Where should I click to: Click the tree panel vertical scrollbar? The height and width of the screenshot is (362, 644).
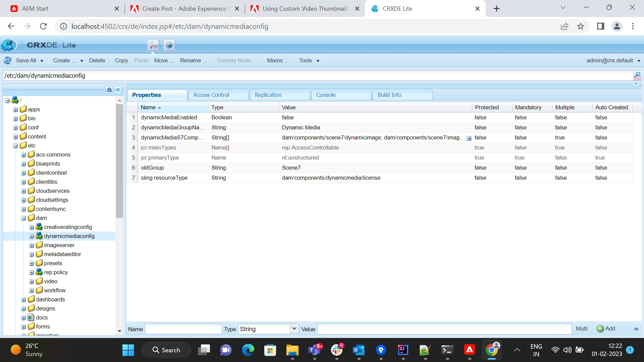coord(119,161)
